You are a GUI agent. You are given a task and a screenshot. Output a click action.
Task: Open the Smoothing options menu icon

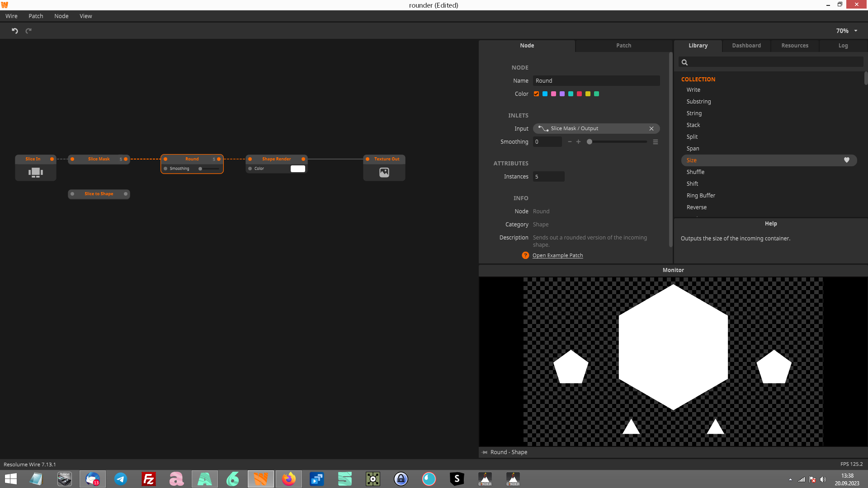coord(655,142)
